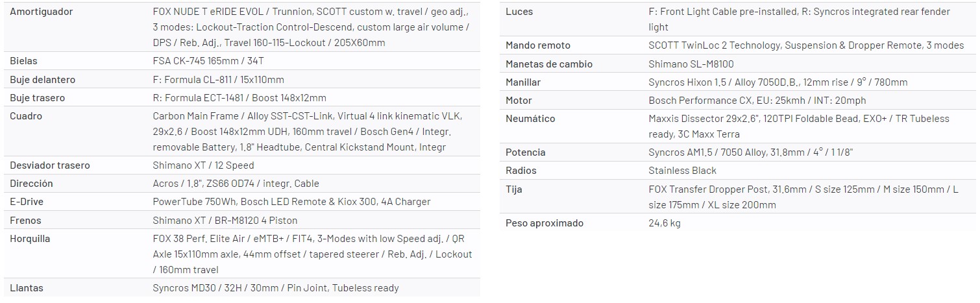
Task: Click the Luces row label
Action: click(x=519, y=12)
